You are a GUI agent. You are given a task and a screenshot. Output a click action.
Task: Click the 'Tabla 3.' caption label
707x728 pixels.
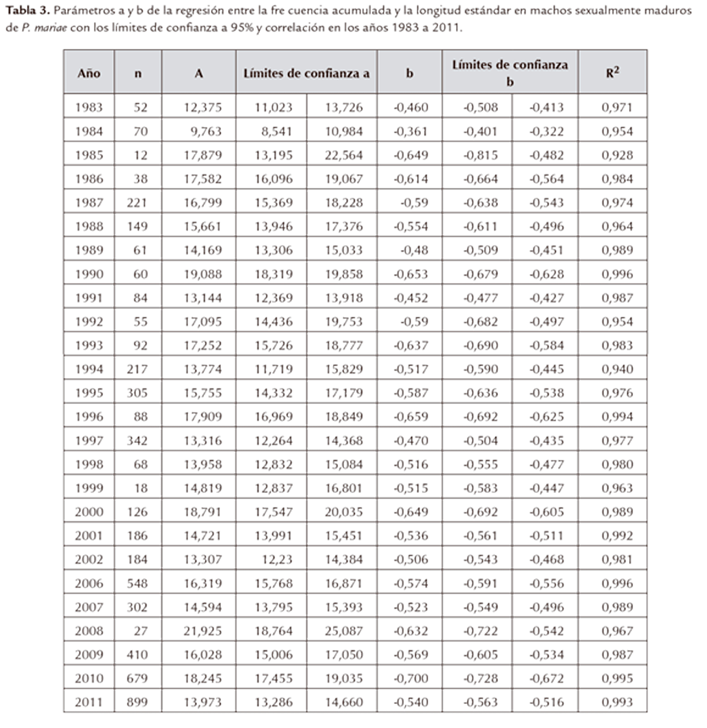pyautogui.click(x=25, y=11)
